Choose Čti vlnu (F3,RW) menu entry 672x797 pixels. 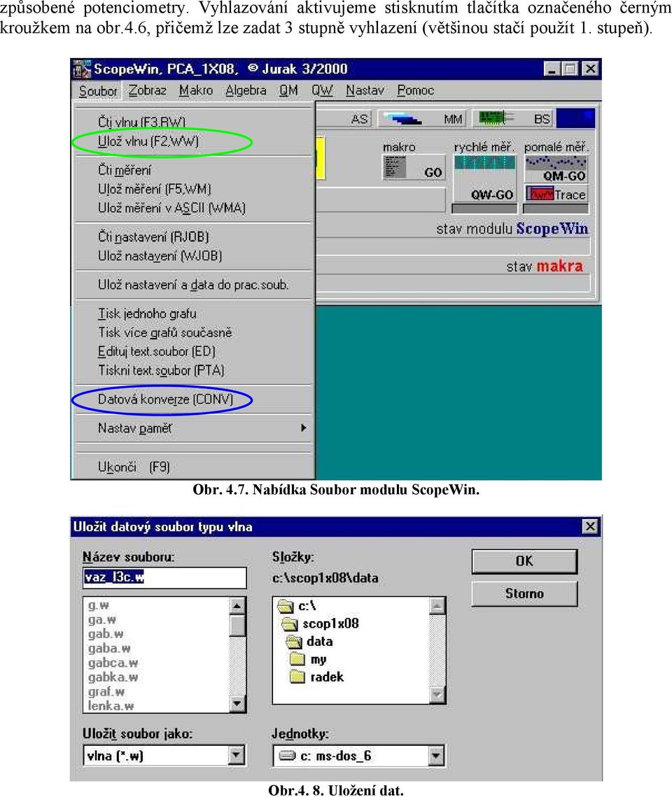(193, 122)
